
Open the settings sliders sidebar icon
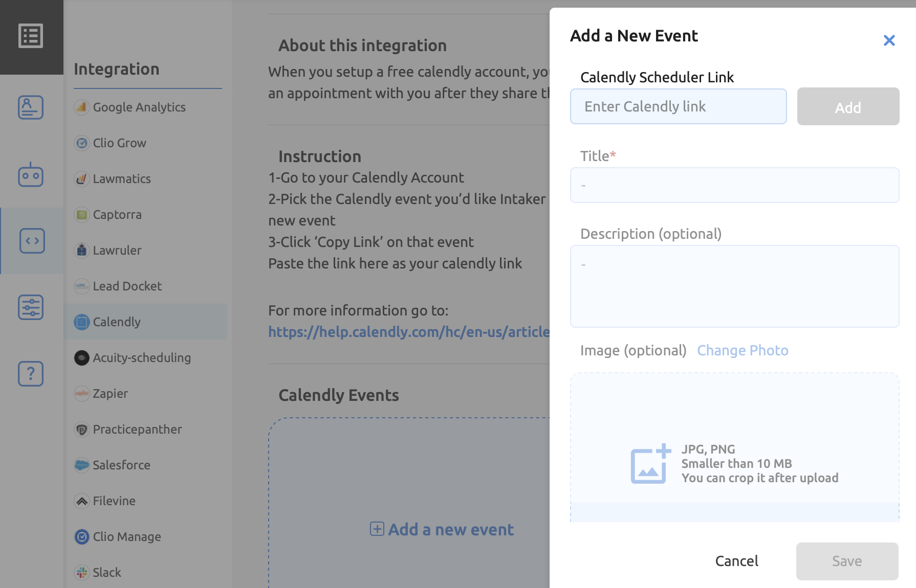coord(31,307)
